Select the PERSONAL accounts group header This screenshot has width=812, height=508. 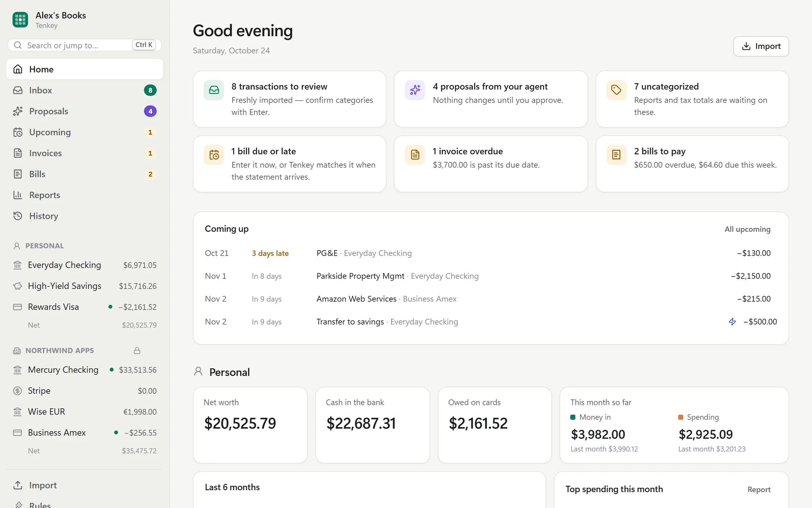coord(45,246)
